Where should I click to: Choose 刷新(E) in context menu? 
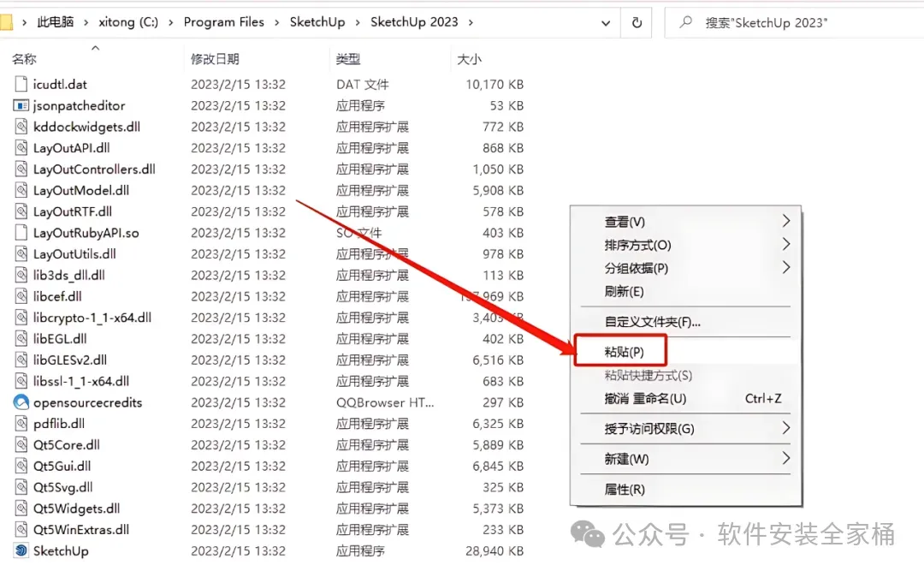pyautogui.click(x=686, y=291)
